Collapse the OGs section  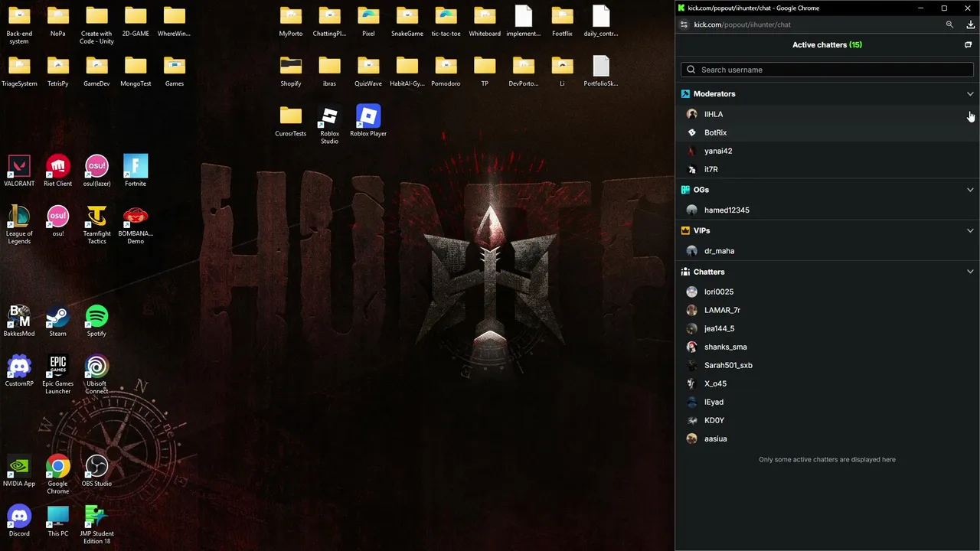pos(970,190)
